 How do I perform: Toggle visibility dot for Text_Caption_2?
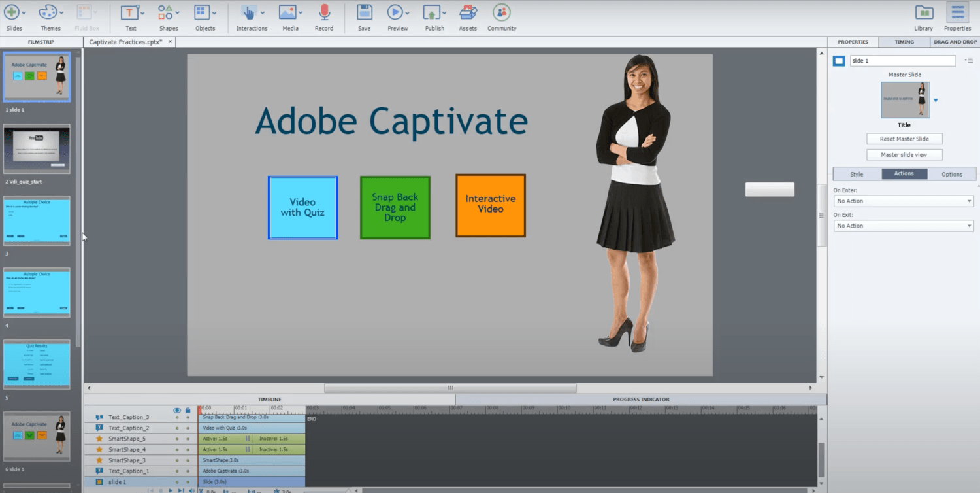(x=177, y=428)
